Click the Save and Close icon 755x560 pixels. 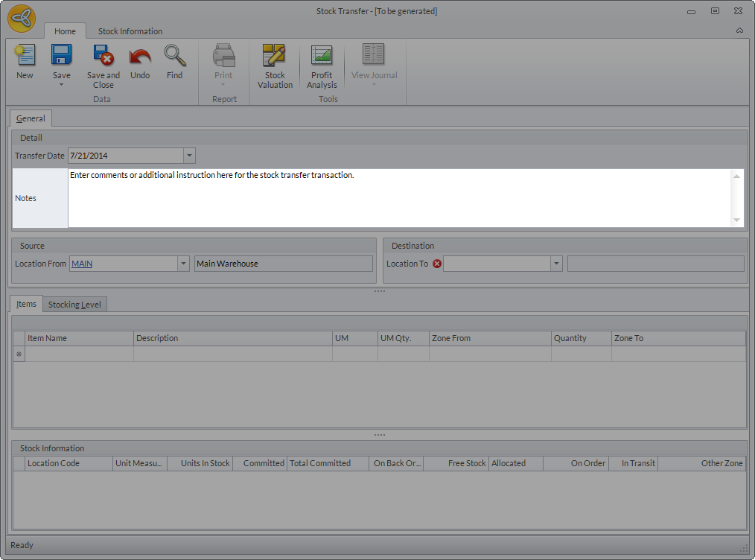coord(103,56)
